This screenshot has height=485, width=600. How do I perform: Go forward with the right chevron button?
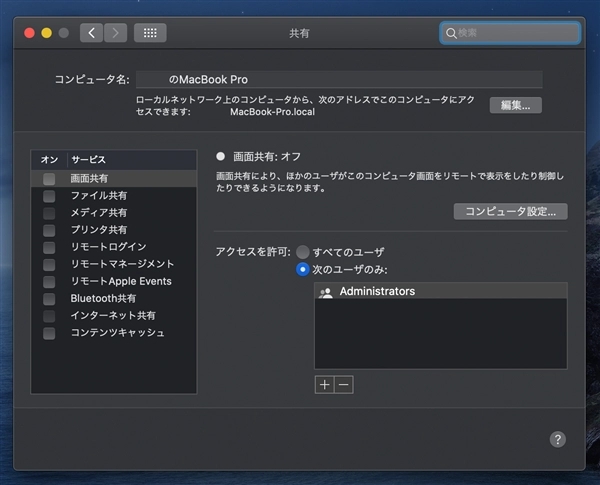coord(115,33)
